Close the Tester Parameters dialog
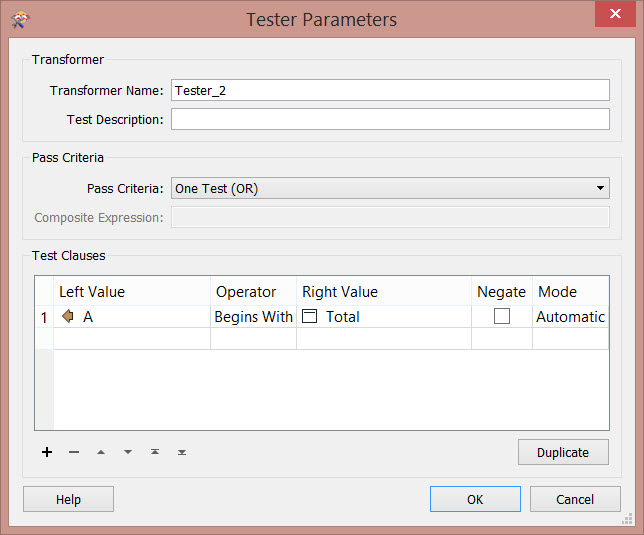The height and width of the screenshot is (535, 644). [x=615, y=14]
